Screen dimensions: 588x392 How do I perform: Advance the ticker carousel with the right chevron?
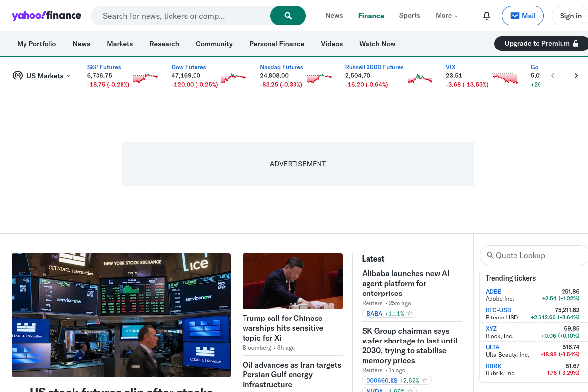(576, 76)
